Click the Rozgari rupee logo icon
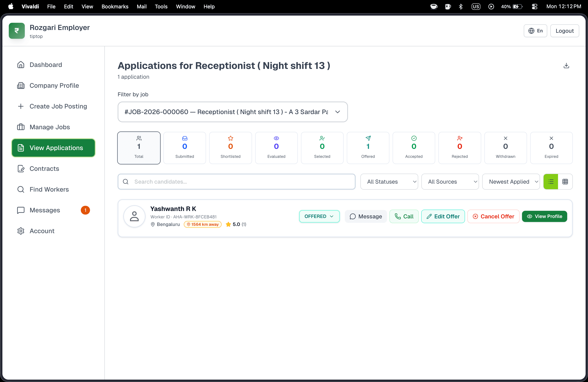Image resolution: width=588 pixels, height=382 pixels. (17, 31)
